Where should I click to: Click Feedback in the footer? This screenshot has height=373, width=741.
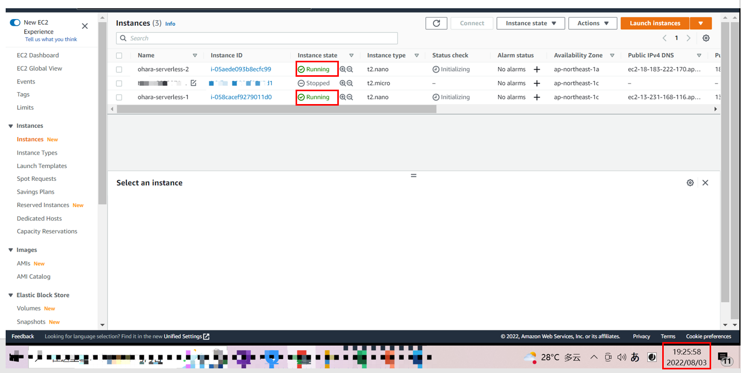[x=23, y=337]
